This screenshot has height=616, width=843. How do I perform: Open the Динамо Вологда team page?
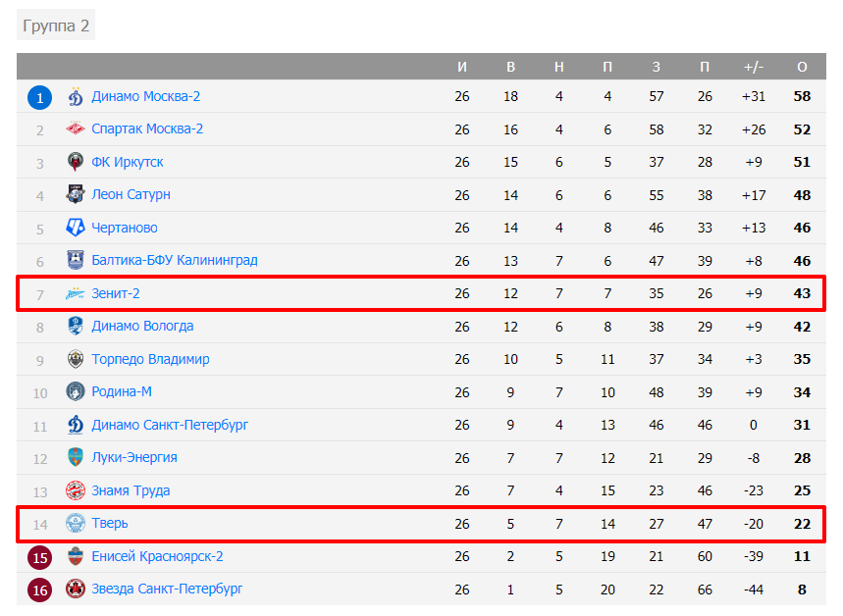point(142,327)
